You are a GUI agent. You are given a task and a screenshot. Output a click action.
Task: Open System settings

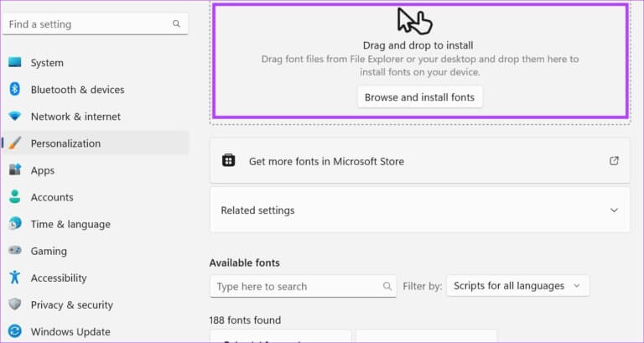(96, 63)
